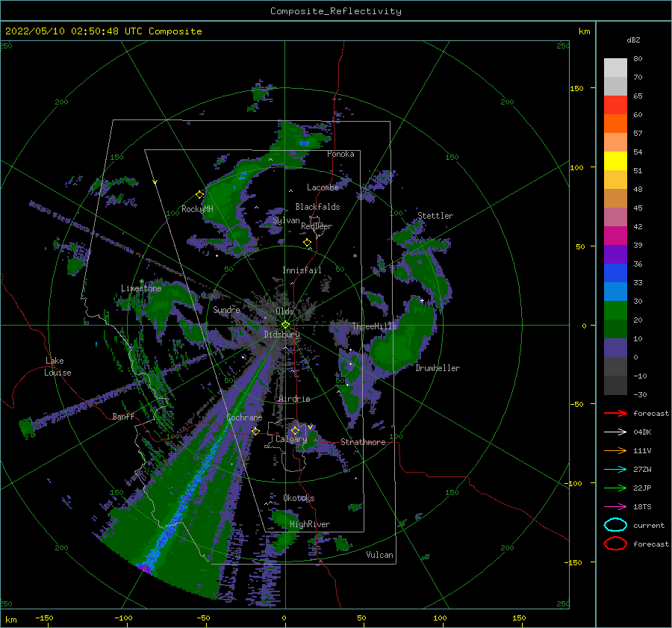Screen dimensions: 672x628
Task: Click the dBZ legend heading
Action: coord(633,40)
